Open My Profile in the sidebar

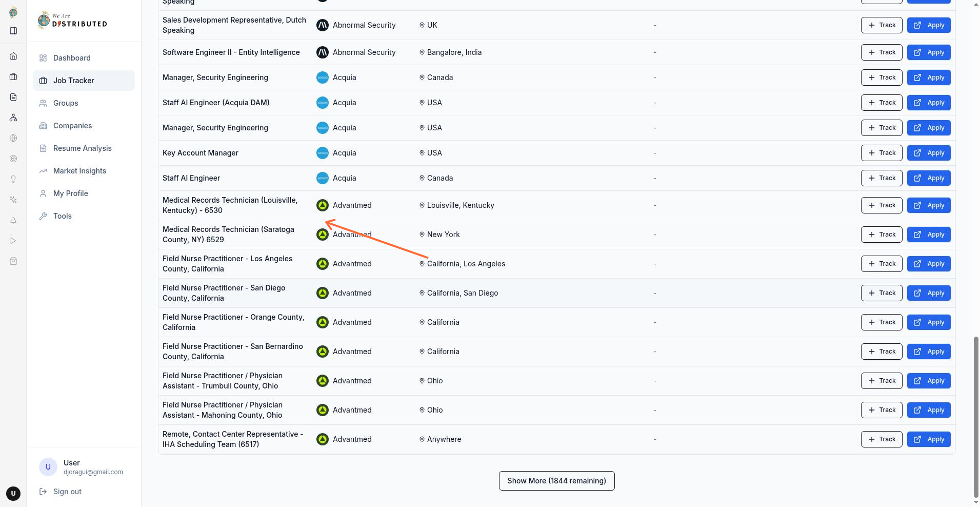[x=84, y=193]
